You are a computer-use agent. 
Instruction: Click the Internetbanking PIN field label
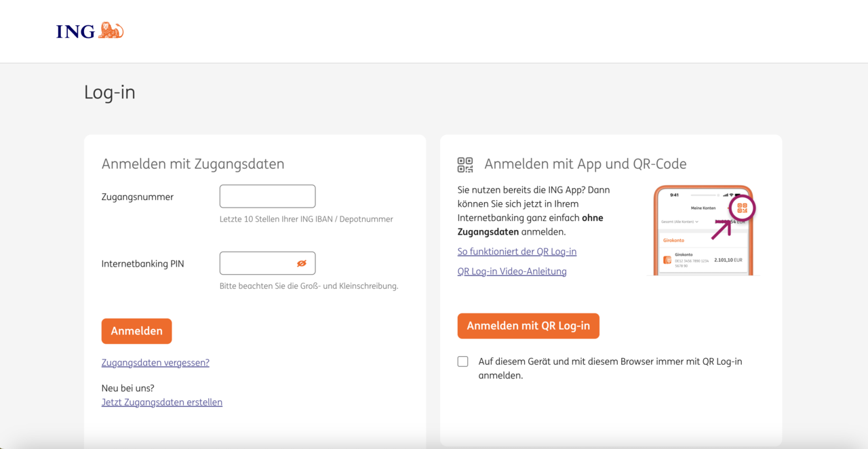[x=142, y=264]
